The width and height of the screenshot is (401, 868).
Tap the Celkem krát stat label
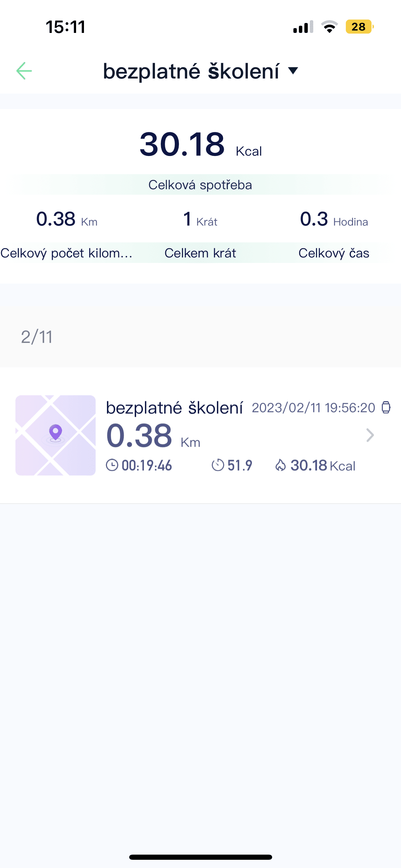[200, 253]
